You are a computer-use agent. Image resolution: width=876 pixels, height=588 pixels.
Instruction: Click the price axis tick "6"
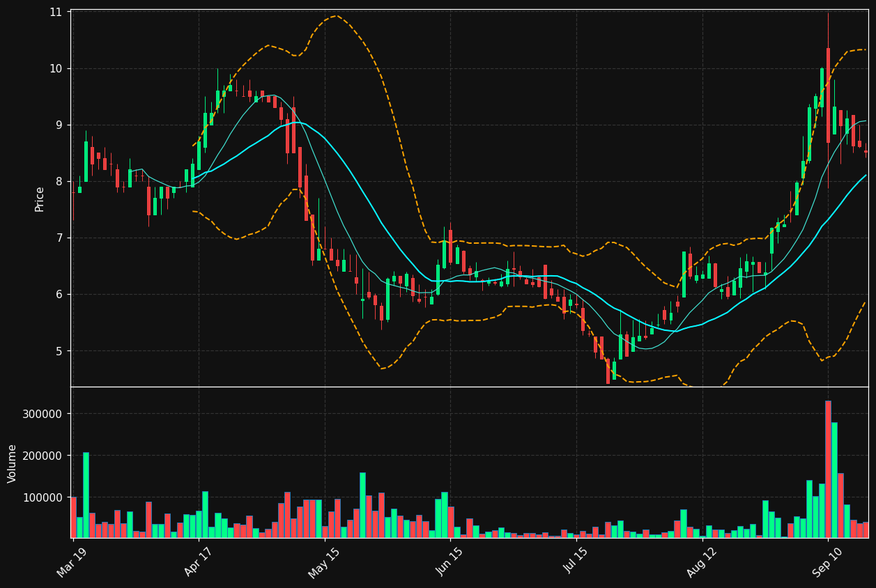pos(59,295)
